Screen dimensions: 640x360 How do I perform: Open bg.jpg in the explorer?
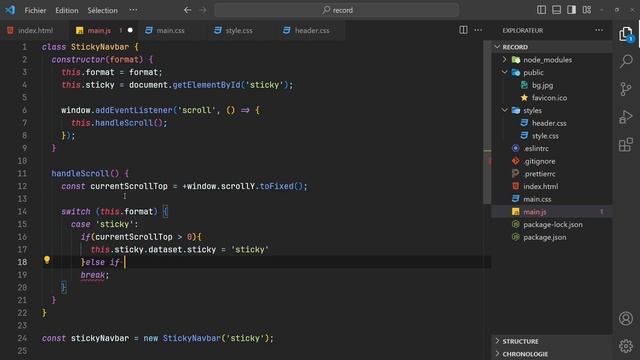[542, 85]
